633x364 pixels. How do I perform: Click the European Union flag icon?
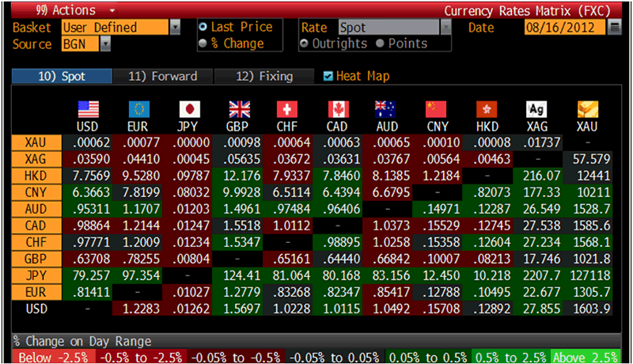pos(138,109)
